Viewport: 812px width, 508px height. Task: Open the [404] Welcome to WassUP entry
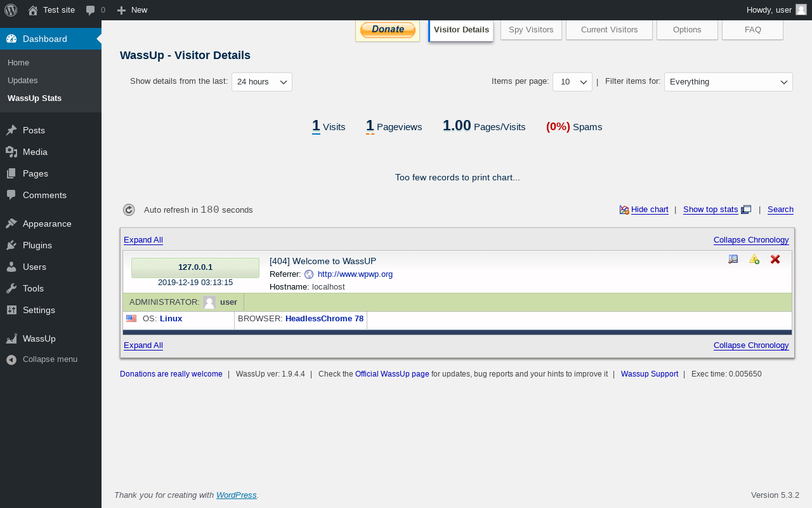coord(323,261)
